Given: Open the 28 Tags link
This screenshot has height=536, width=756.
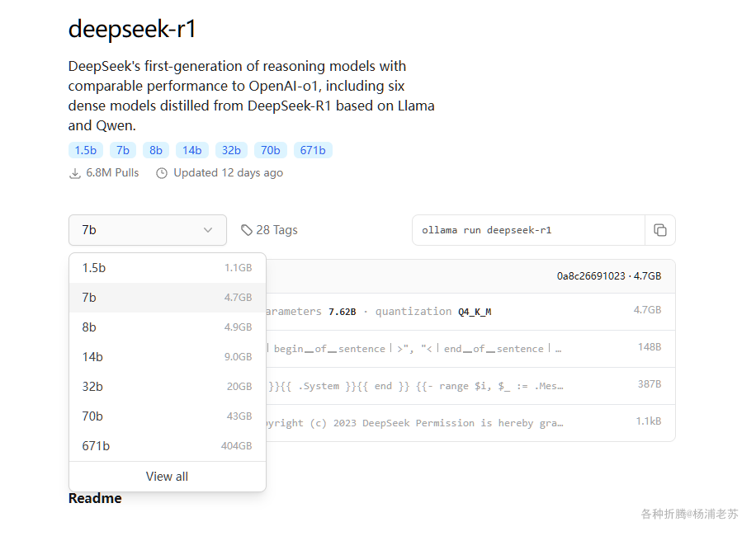Looking at the screenshot, I should 276,230.
